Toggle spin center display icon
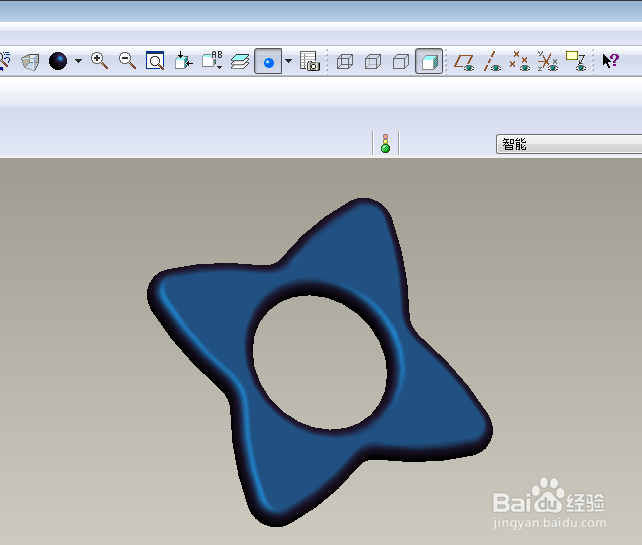 30,62
